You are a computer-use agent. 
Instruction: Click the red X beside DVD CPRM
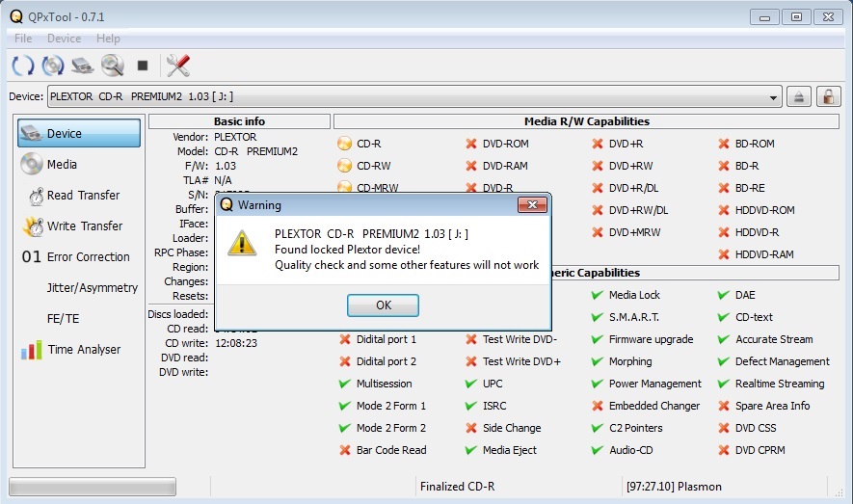(x=724, y=450)
